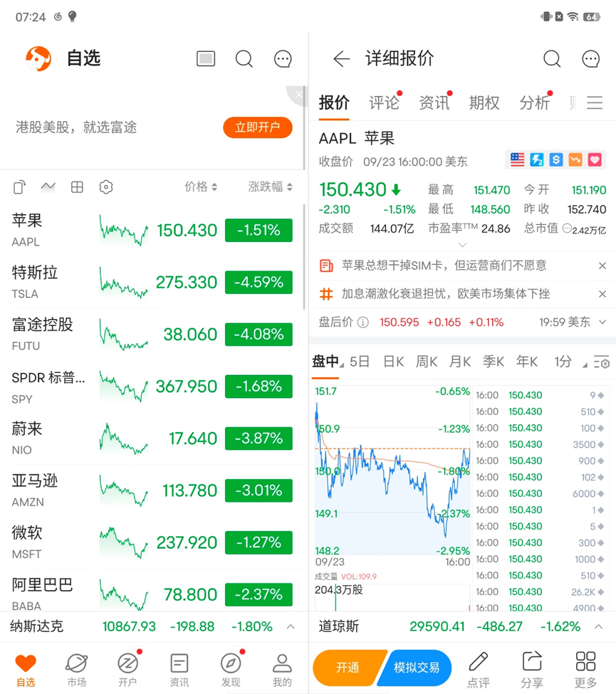Expand the 盘后价 after-hours row

[602, 322]
